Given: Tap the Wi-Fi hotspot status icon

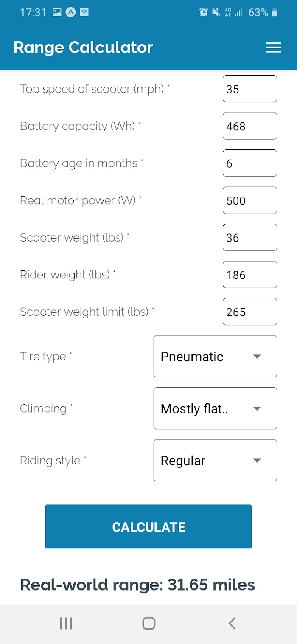Looking at the screenshot, I should tap(84, 12).
